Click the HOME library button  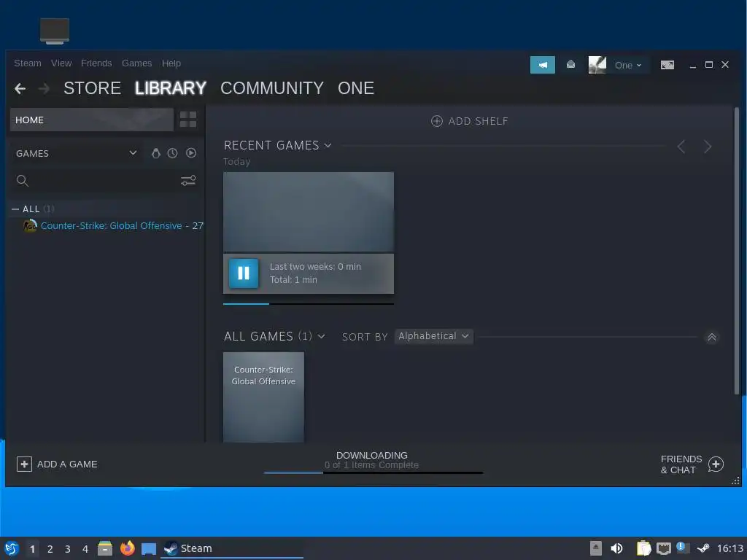[91, 120]
